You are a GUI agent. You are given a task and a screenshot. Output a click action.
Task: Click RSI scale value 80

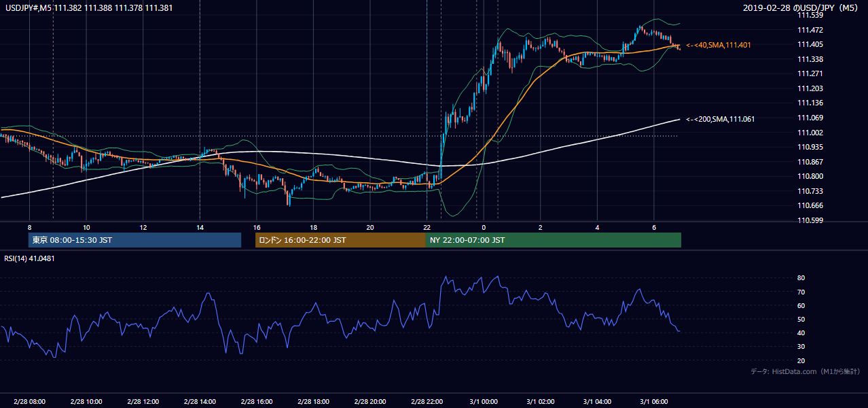(x=801, y=278)
